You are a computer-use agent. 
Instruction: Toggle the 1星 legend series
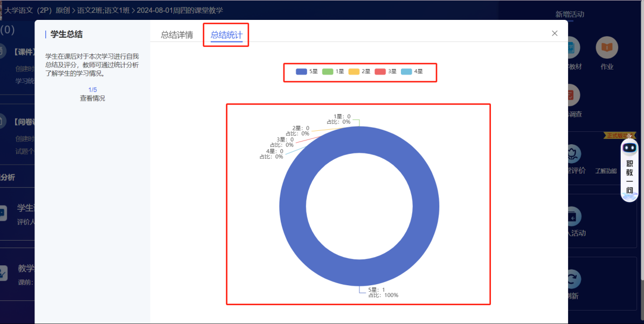333,72
